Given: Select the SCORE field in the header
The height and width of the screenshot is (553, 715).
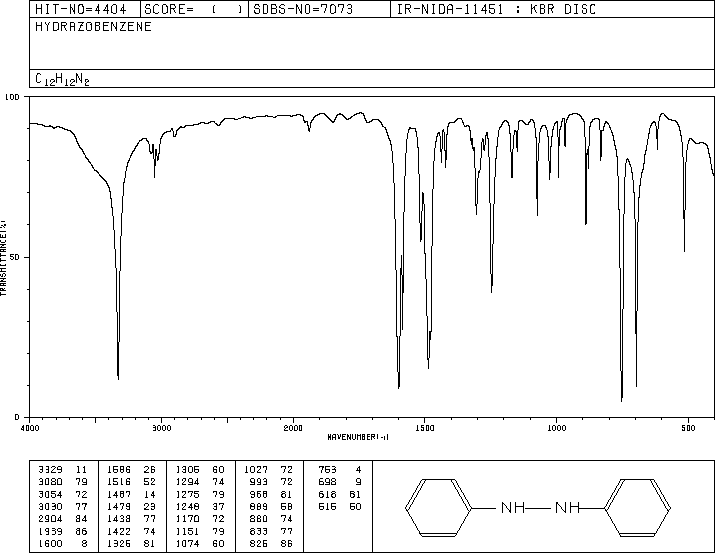Looking at the screenshot, I should point(194,9).
